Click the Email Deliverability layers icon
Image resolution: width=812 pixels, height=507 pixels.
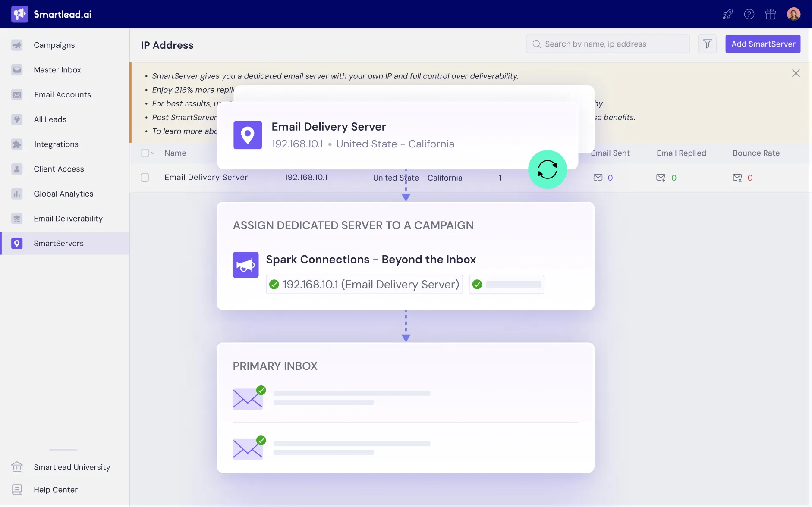tap(17, 219)
